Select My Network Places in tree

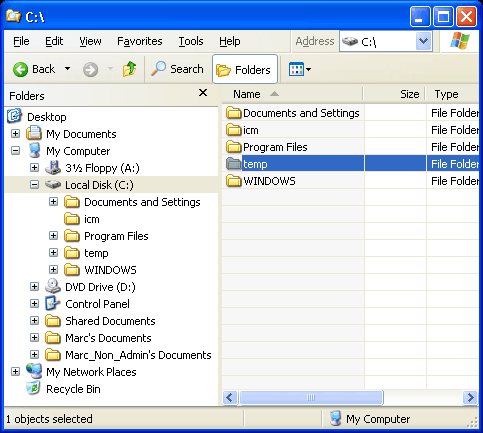point(91,372)
